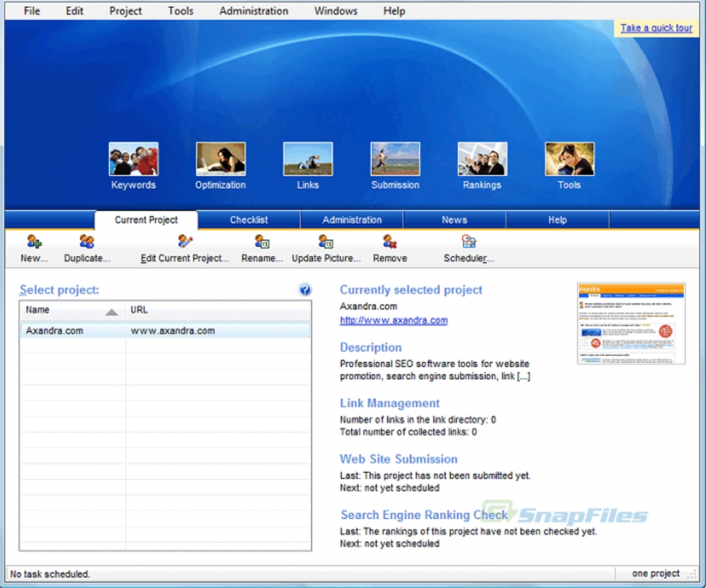Click the Duplicate... project icon
The height and width of the screenshot is (588, 706).
click(x=87, y=242)
